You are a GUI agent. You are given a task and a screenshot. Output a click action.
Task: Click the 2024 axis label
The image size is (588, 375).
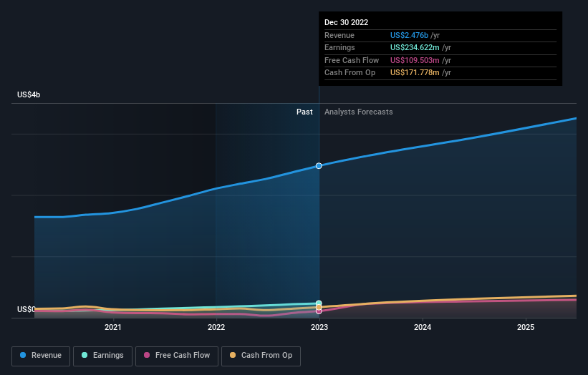423,328
